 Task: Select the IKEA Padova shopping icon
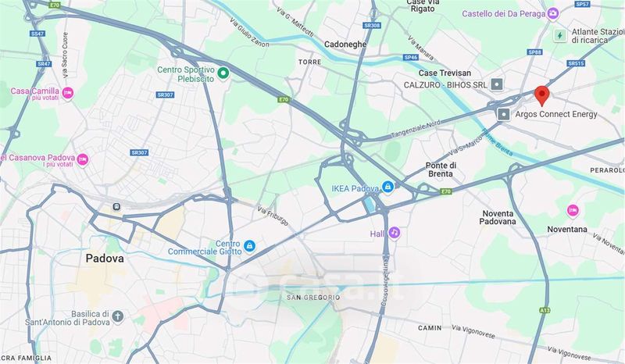[387, 187]
